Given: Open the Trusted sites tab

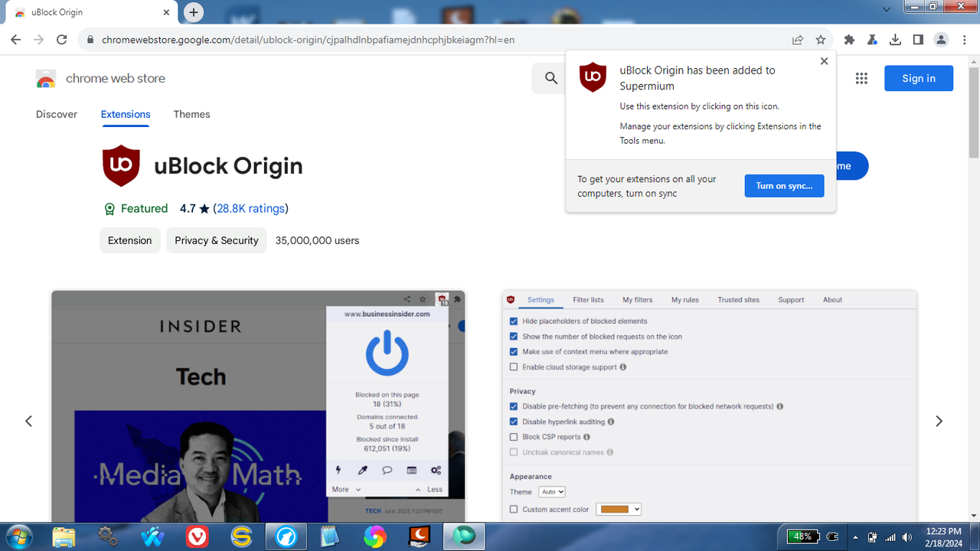Looking at the screenshot, I should point(737,299).
